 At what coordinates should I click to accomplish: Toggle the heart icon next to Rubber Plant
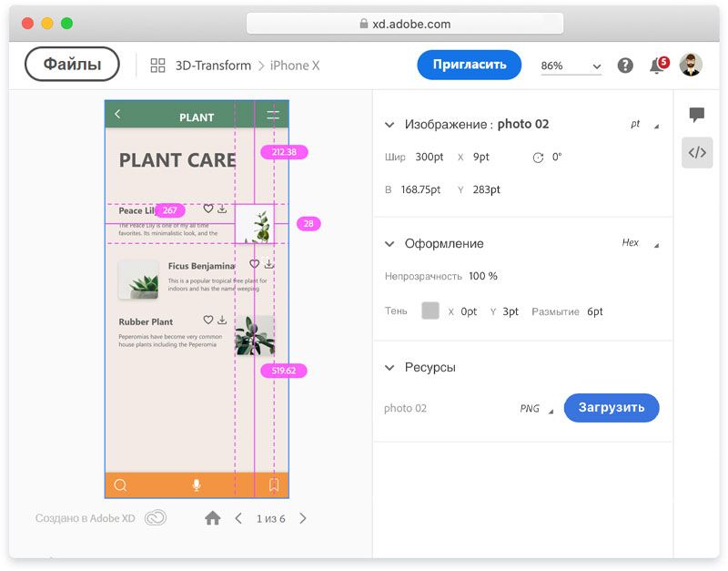click(x=208, y=321)
